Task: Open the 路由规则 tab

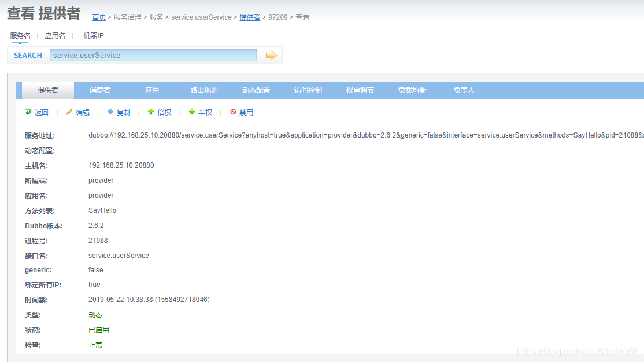Action: [203, 90]
